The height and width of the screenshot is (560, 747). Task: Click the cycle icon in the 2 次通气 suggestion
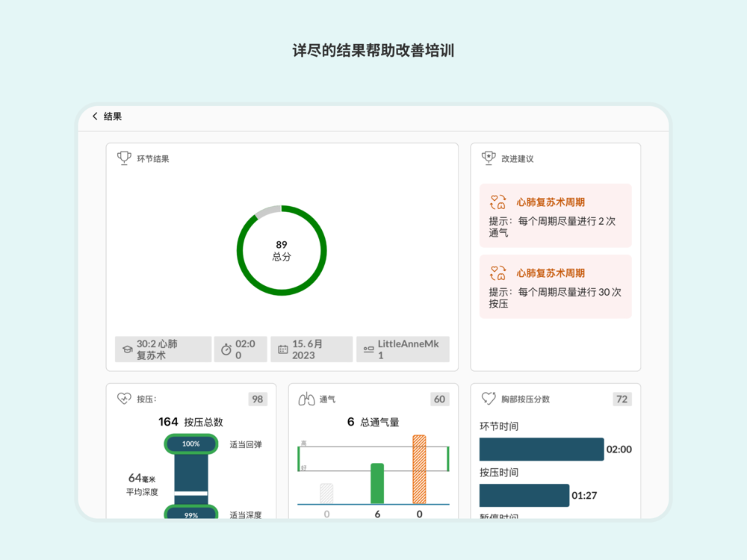498,202
